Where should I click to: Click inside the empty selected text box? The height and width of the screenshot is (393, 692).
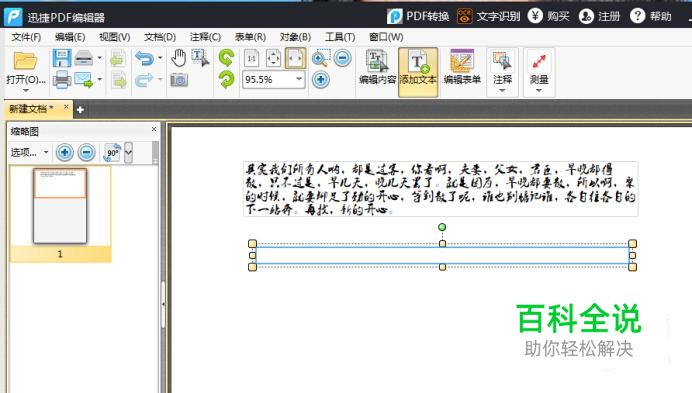coord(442,255)
